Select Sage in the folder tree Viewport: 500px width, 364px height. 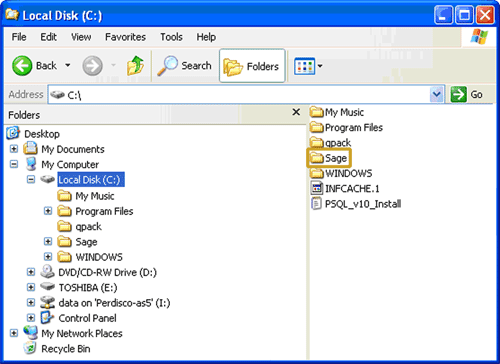[x=86, y=242]
